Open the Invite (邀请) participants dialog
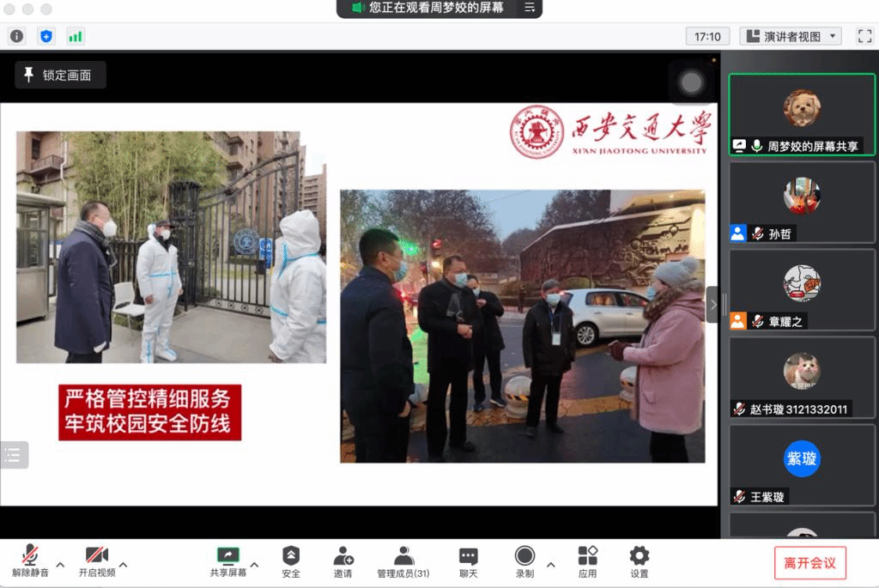The height and width of the screenshot is (588, 879). point(343,561)
